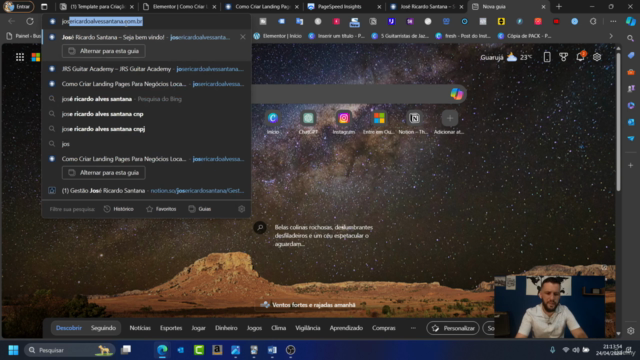Open address bar suggestion settings gear
Image resolution: width=640 pixels, height=360 pixels.
[242, 209]
